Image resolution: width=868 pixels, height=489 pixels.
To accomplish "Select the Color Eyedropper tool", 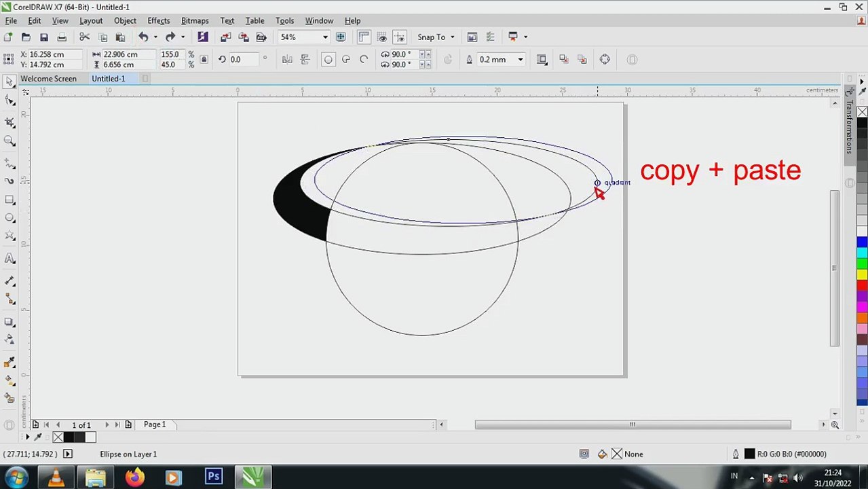I will point(10,363).
